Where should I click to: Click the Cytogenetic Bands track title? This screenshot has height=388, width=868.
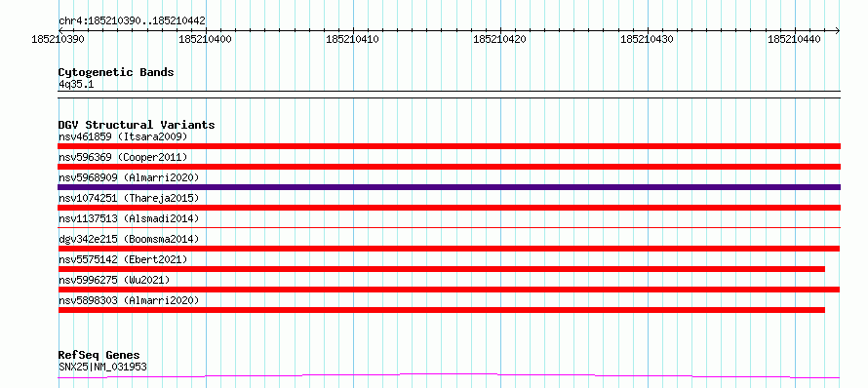coord(116,72)
